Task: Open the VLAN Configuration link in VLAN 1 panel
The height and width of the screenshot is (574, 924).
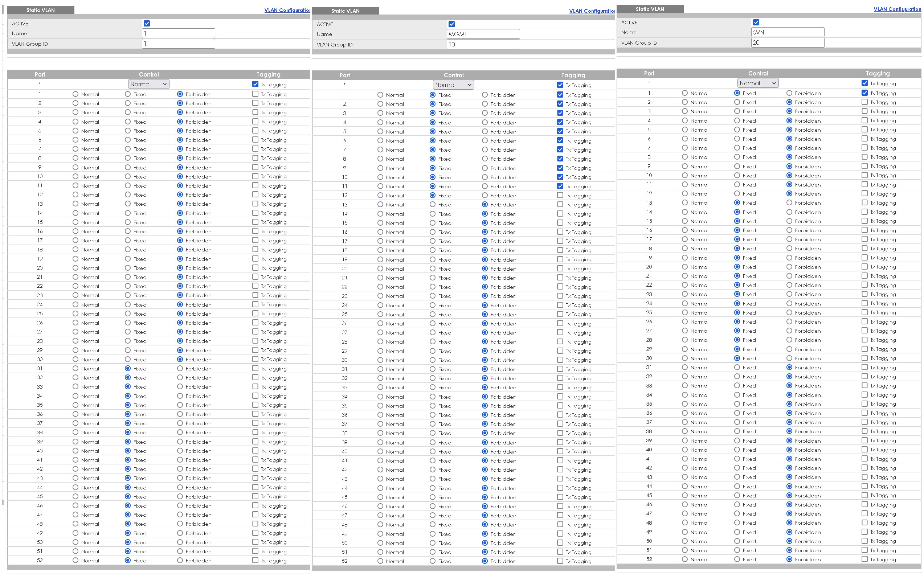Action: [287, 10]
